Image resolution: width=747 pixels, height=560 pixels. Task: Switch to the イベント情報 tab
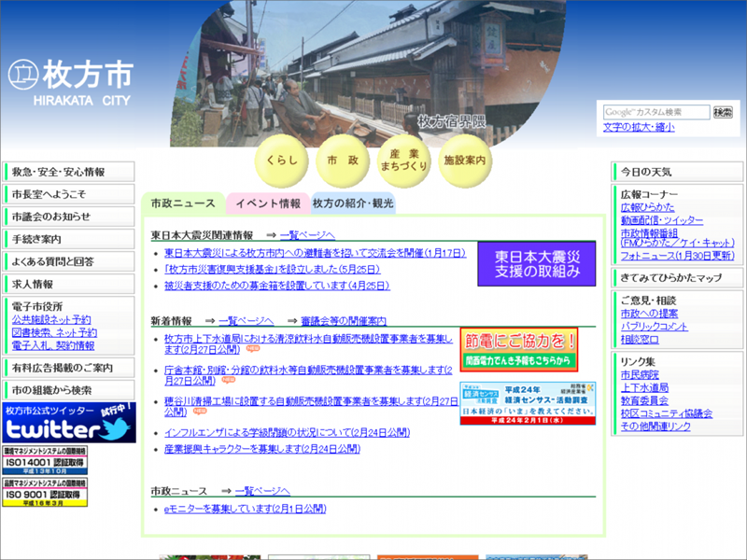[x=268, y=203]
